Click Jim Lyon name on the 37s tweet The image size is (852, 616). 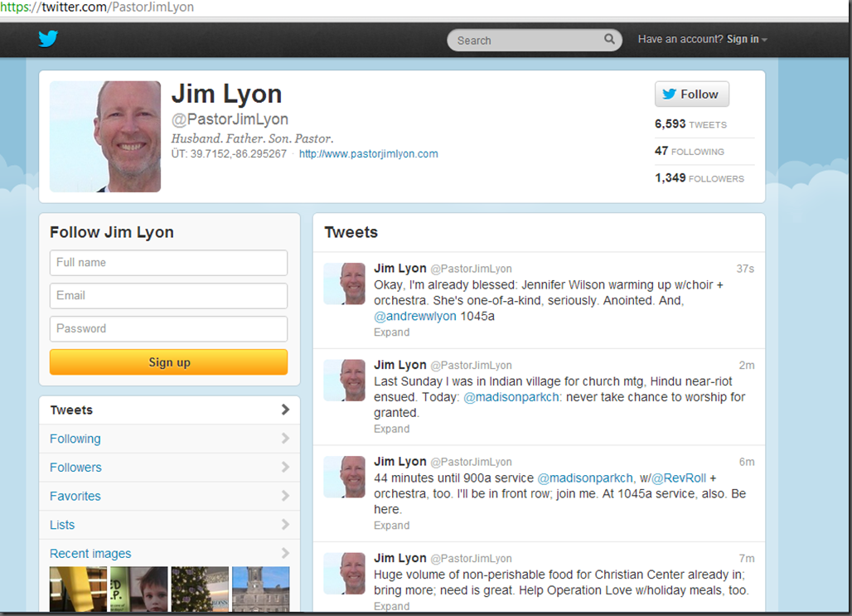click(400, 269)
